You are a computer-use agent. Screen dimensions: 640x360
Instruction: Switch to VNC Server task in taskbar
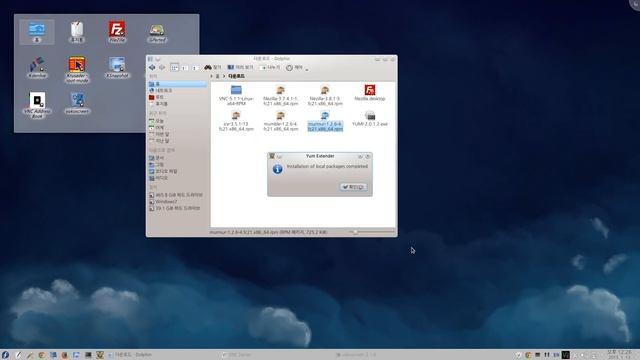coord(237,355)
